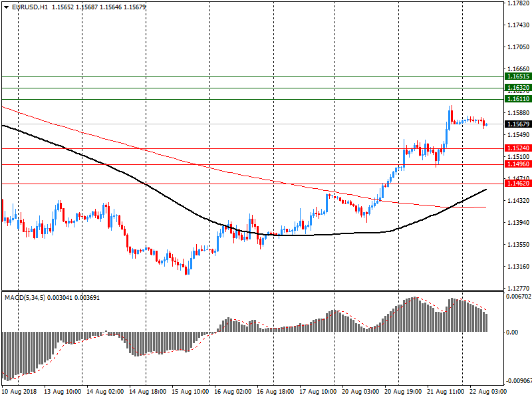Click the 16 Aug 02:00 time label
This screenshot has width=532, height=399.
[x=233, y=392]
